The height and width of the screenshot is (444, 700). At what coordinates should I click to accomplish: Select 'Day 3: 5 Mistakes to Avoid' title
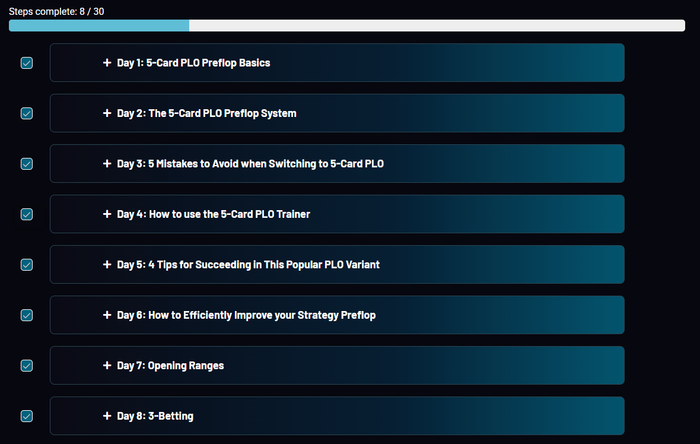(250, 164)
